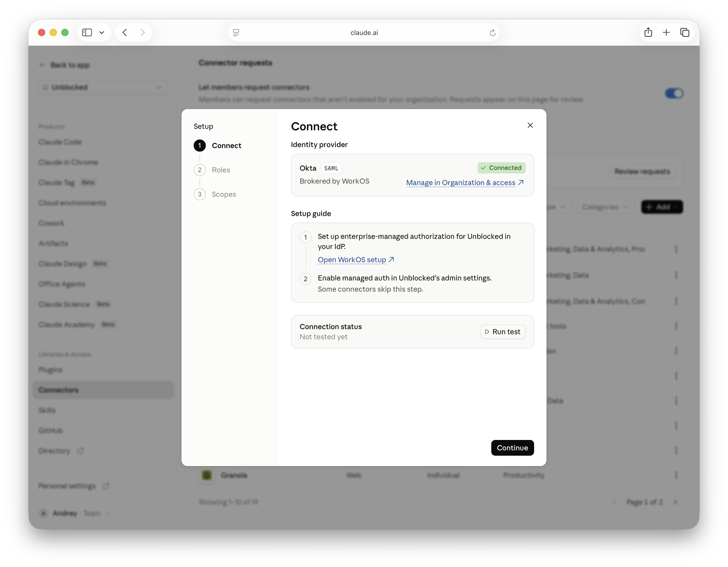Viewport: 728px width, 567px height.
Task: Go to next page with pagination arrow
Action: coord(675,502)
